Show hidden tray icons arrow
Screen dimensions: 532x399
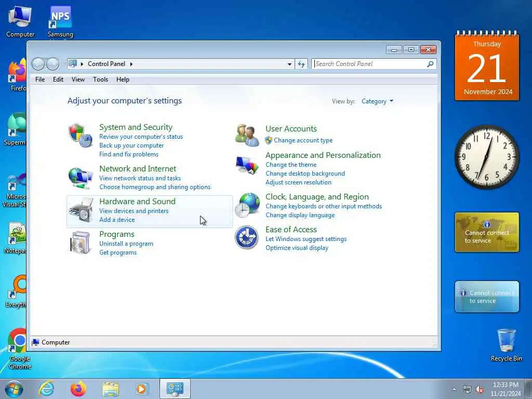tap(454, 390)
